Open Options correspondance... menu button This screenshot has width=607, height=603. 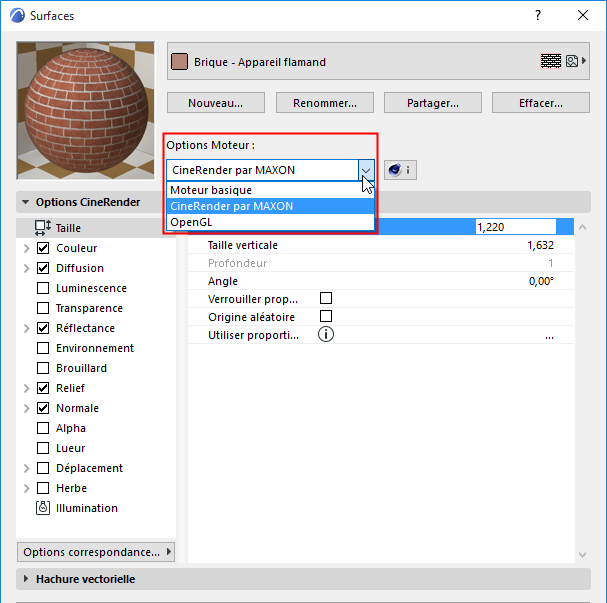[x=96, y=552]
